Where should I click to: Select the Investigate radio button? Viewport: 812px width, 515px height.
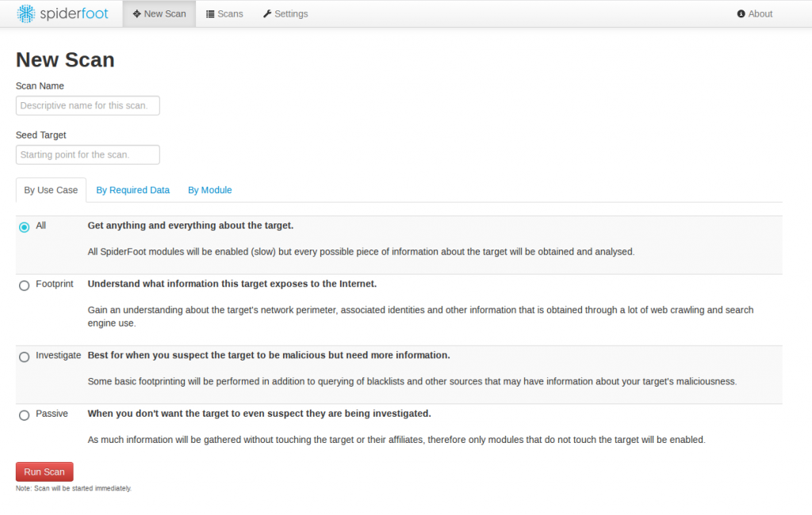(25, 357)
